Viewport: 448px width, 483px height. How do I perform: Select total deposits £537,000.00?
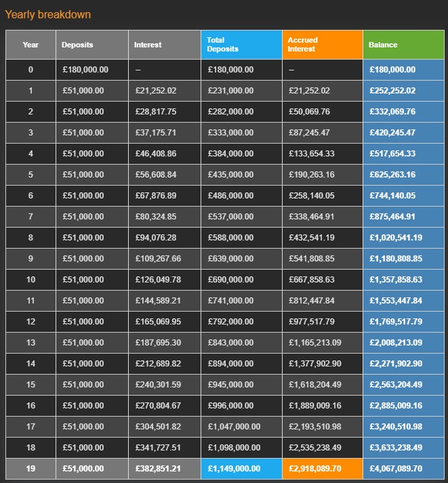click(x=231, y=217)
